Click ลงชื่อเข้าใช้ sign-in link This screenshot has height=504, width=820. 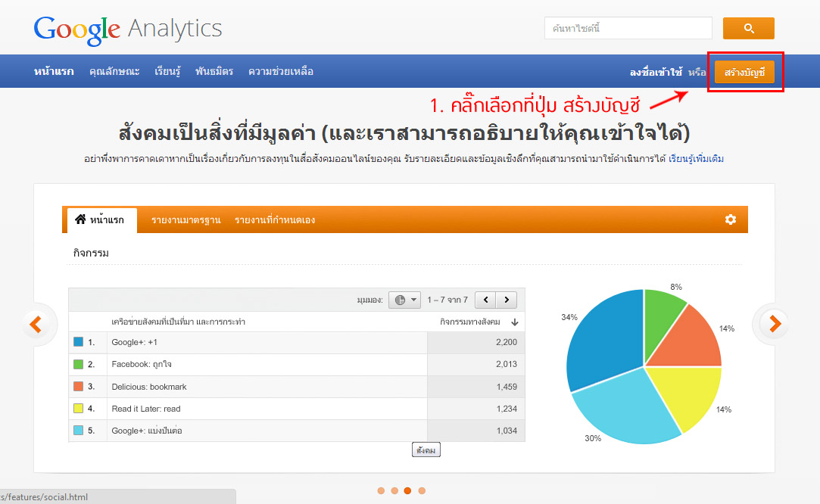click(x=656, y=72)
